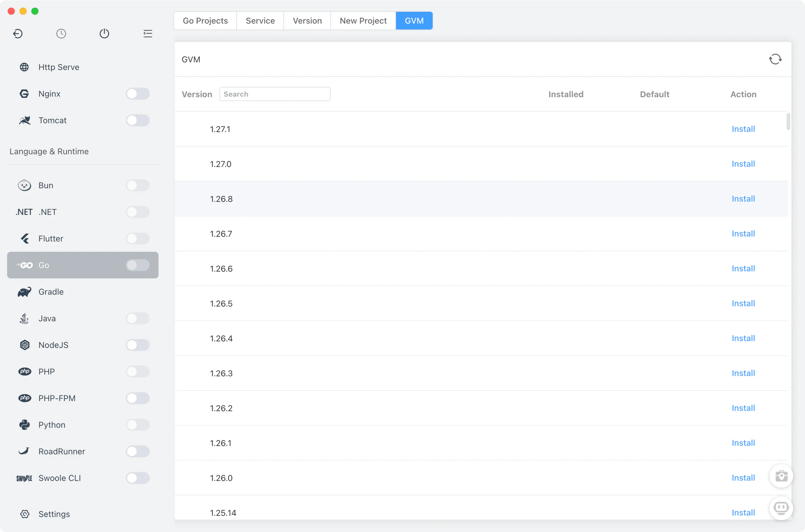
Task: Click the Settings gear icon
Action: [24, 514]
